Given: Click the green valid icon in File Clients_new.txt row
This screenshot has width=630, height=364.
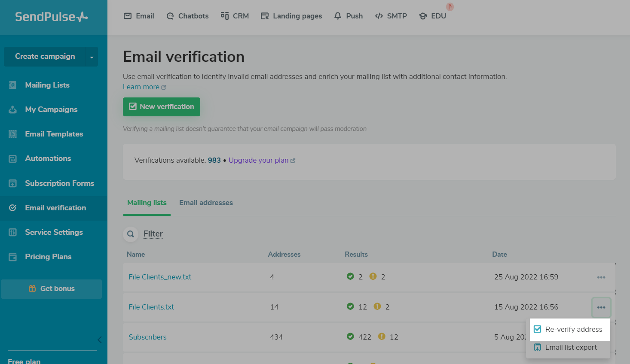Looking at the screenshot, I should (x=350, y=276).
